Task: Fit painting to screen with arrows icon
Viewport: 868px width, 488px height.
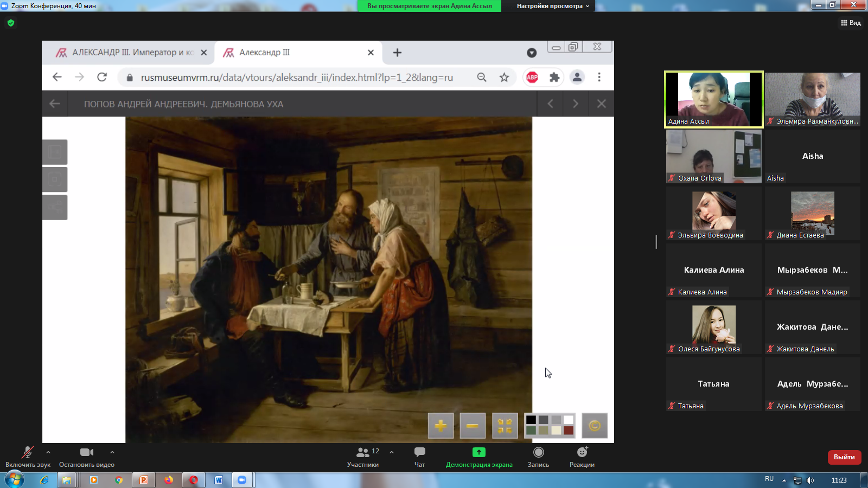Action: click(505, 426)
